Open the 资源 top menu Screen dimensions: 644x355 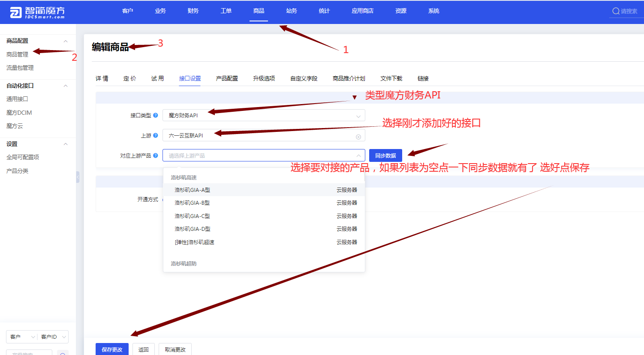click(401, 11)
